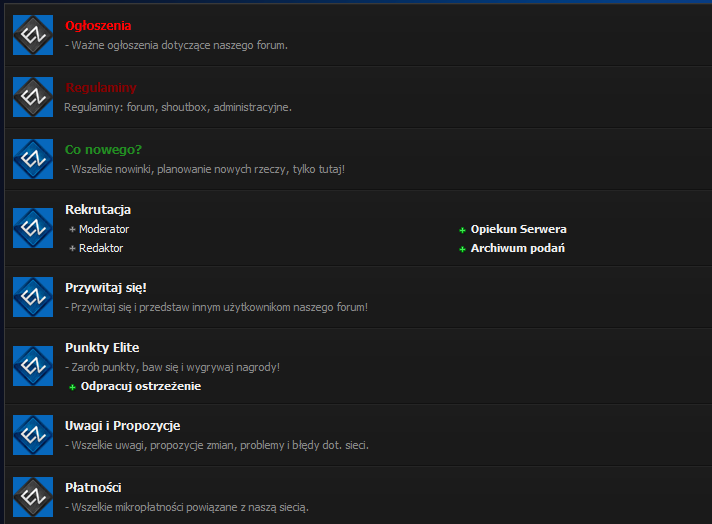
Task: Go to Uwagi i Propozycje forum
Action: [122, 426]
